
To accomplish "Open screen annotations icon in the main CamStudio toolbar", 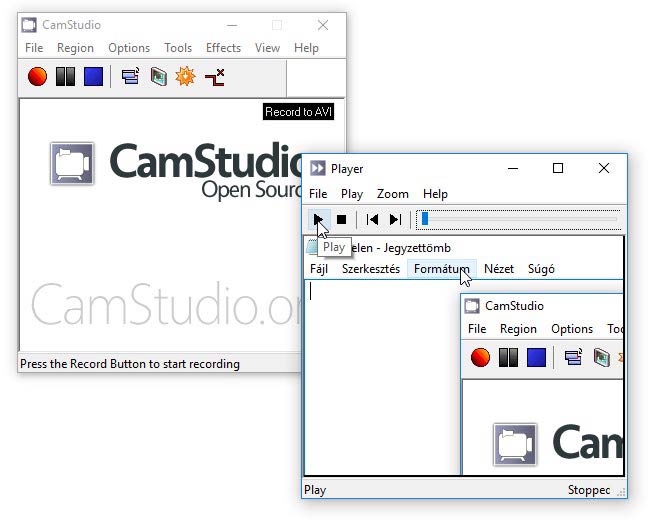I will click(159, 77).
